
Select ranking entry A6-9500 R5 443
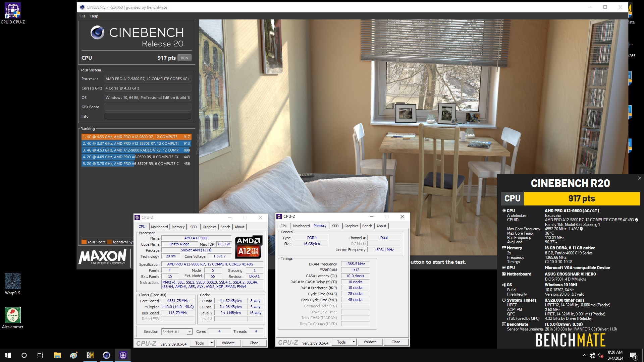coord(137,157)
